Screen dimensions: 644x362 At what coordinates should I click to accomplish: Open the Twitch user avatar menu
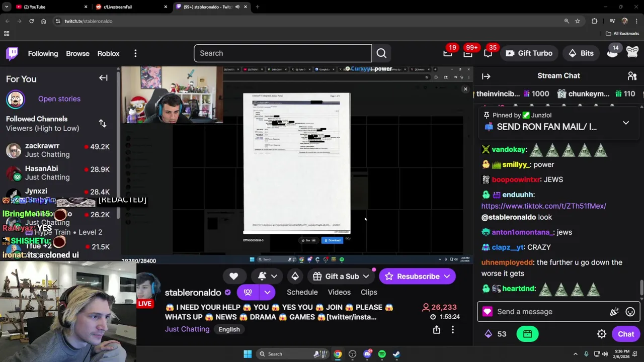(x=632, y=53)
